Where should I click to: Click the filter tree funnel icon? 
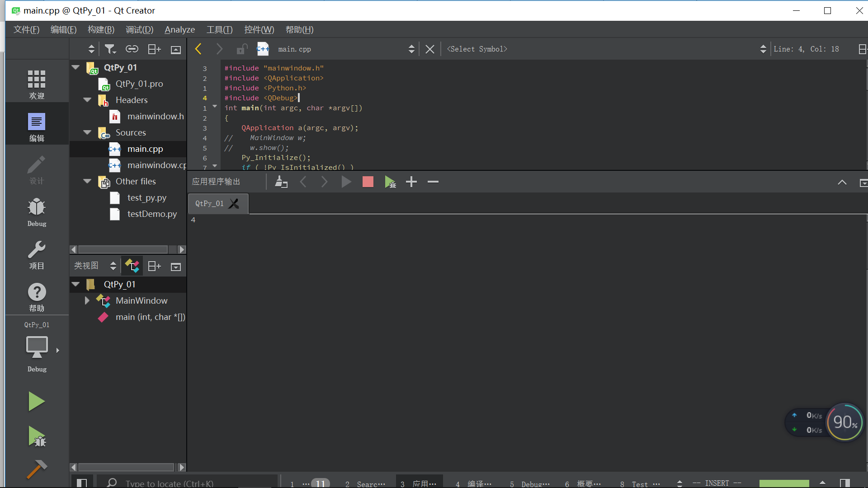(x=110, y=49)
